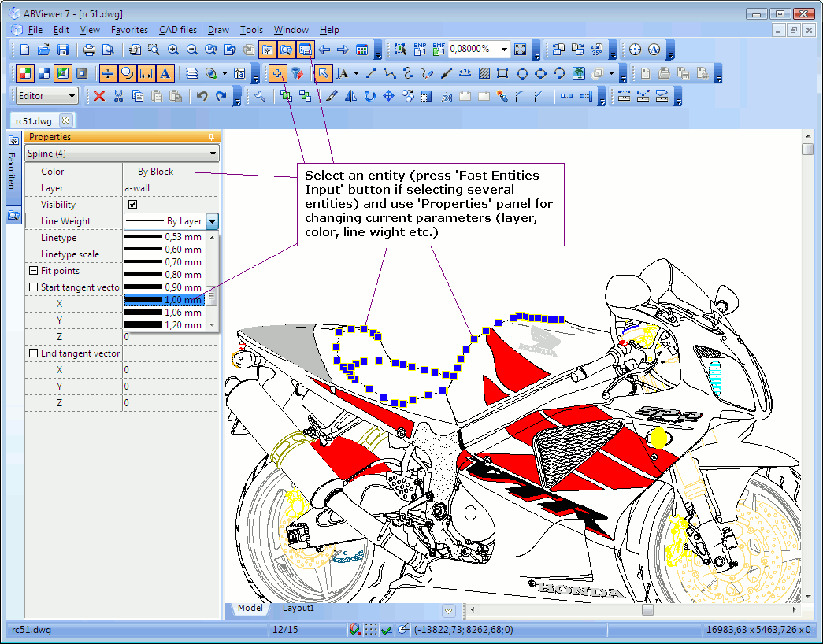Click the Print icon
Screen dimensions: 823x644
click(x=89, y=50)
